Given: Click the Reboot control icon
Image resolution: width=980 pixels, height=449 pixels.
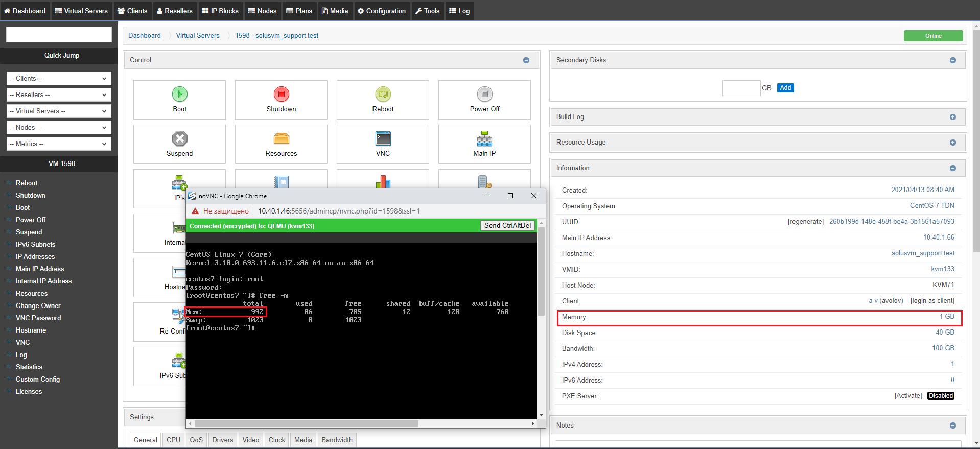Looking at the screenshot, I should pyautogui.click(x=383, y=94).
